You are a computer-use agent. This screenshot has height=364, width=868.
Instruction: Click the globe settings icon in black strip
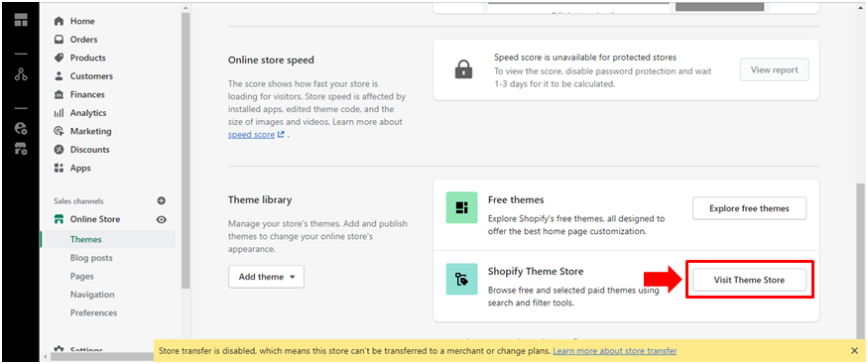(x=21, y=128)
